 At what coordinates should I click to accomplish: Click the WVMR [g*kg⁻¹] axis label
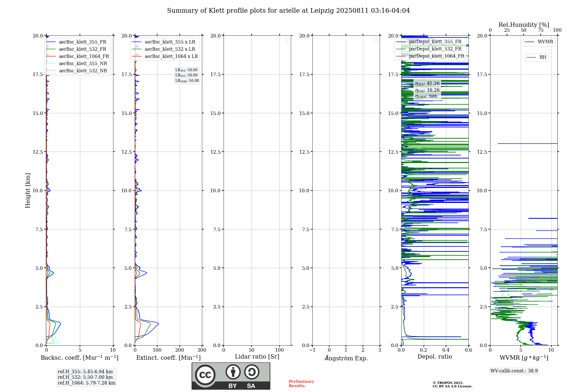(524, 358)
